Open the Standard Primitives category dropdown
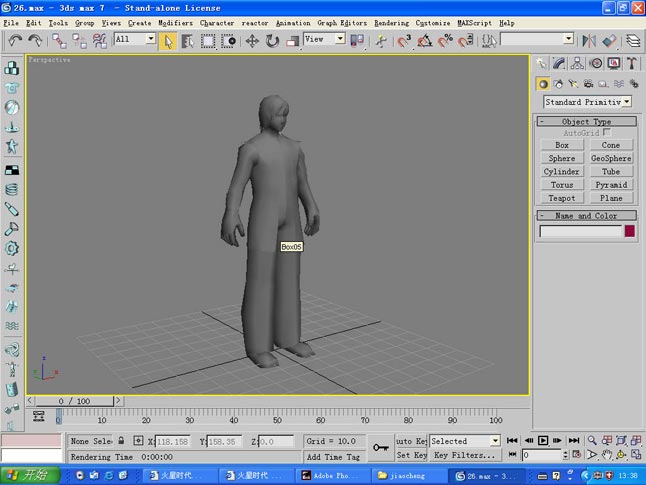 [x=627, y=101]
